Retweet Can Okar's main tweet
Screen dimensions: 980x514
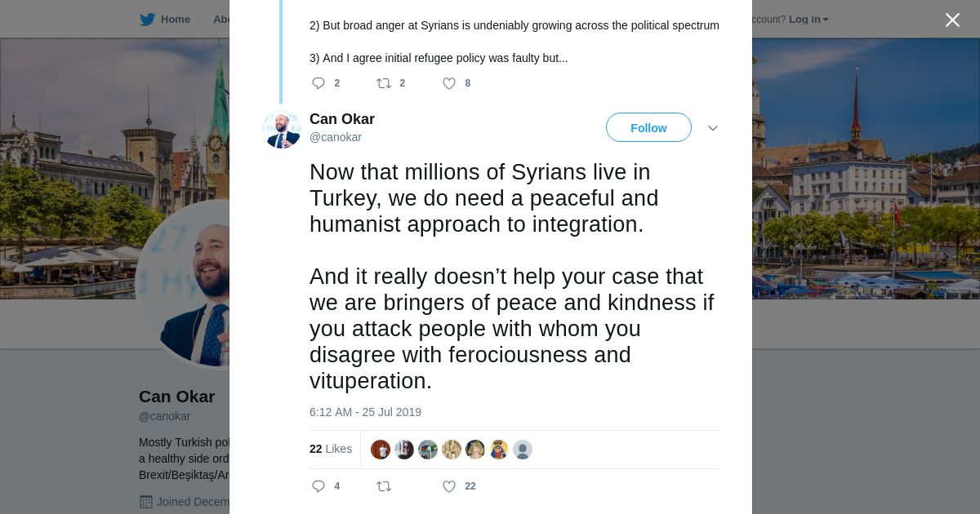[x=383, y=486]
